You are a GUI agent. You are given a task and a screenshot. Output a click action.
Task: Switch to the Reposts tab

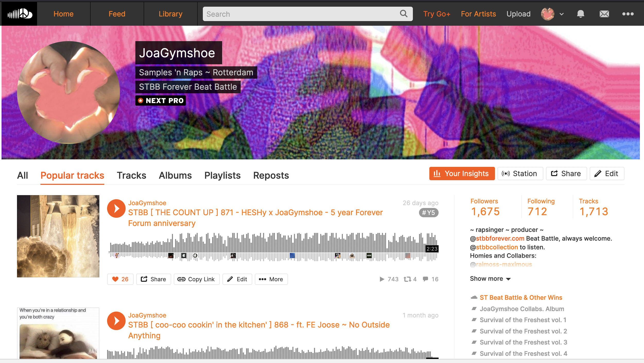(271, 175)
